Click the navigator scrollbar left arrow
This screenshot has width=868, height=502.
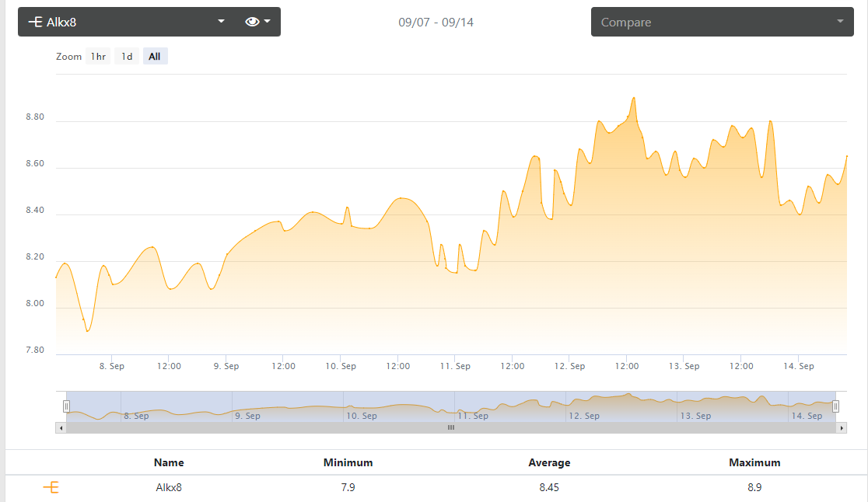61,428
